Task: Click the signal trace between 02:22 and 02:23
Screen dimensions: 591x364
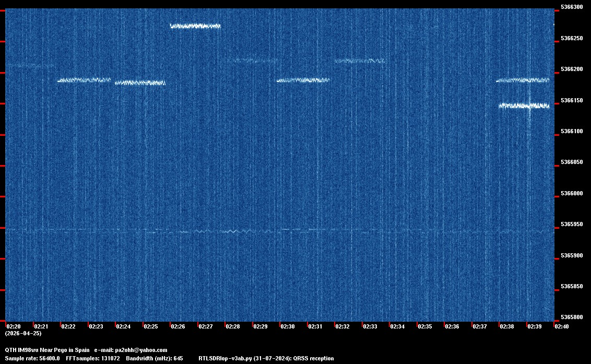Action: (84, 80)
